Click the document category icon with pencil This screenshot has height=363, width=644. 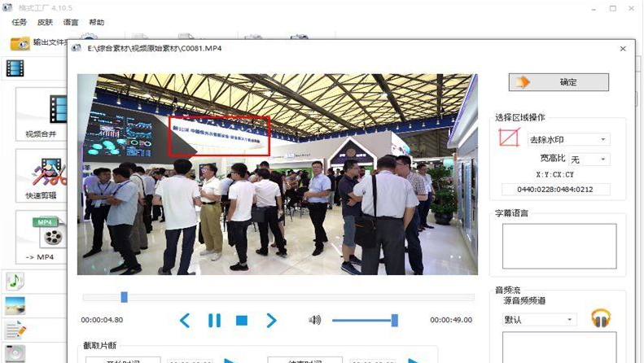(x=15, y=330)
